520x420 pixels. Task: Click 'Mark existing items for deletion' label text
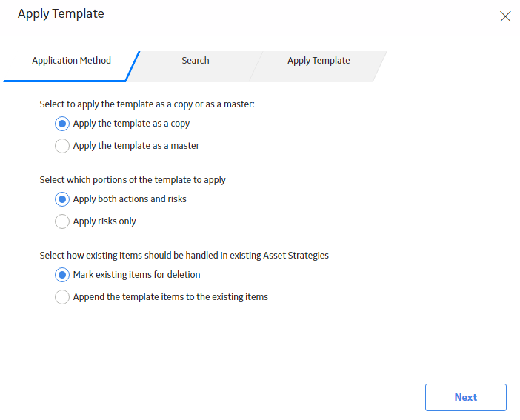click(x=136, y=275)
